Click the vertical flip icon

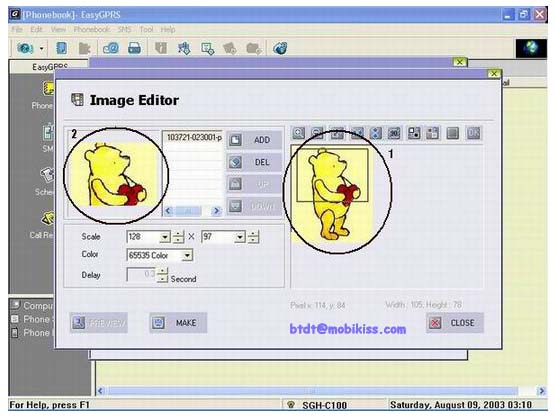[376, 133]
